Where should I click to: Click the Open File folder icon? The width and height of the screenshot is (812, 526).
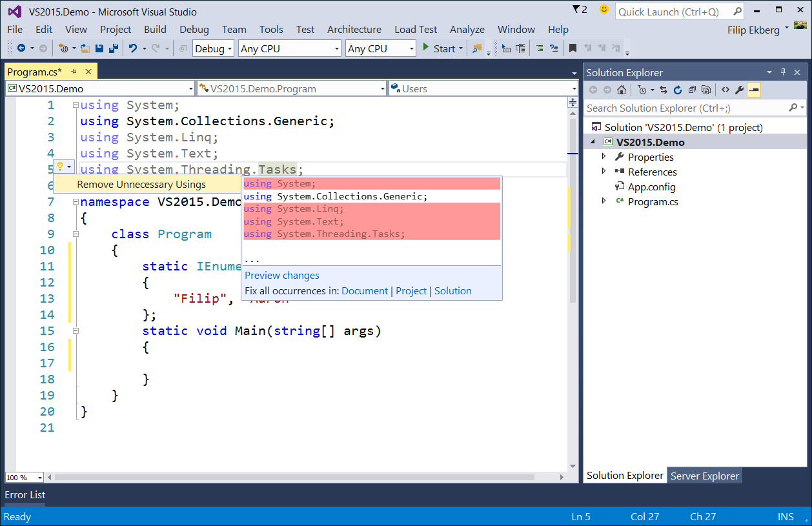coord(86,48)
